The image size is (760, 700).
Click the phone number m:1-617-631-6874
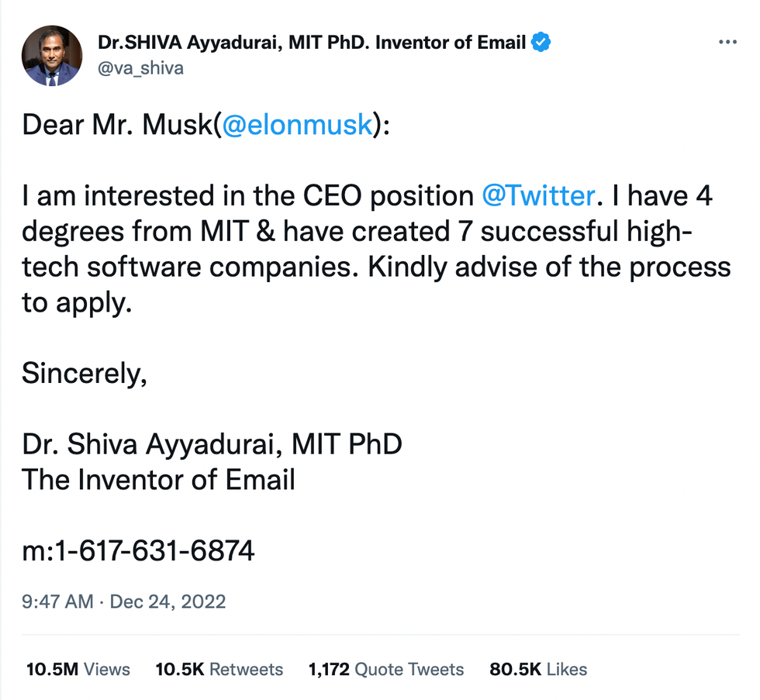tap(138, 551)
